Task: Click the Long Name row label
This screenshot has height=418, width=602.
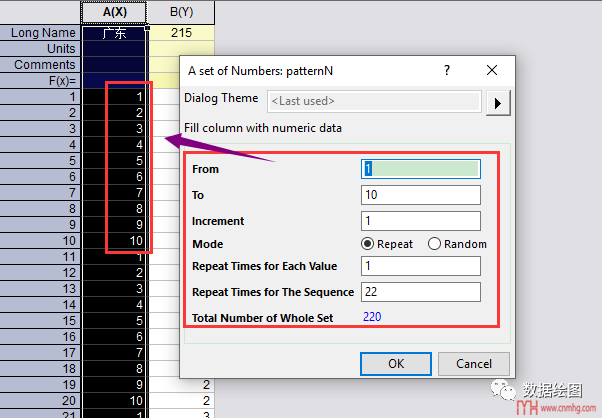Action: [40, 33]
